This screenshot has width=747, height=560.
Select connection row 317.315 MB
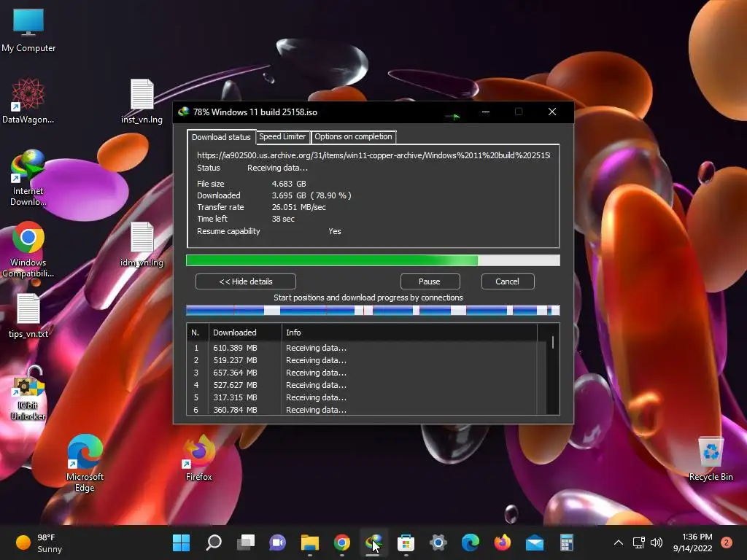click(x=366, y=397)
